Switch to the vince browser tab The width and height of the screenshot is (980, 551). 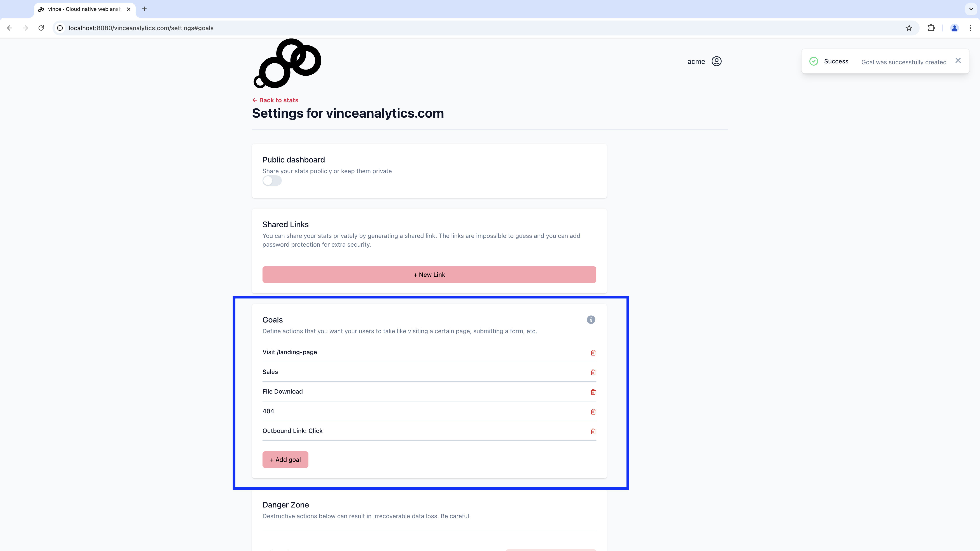tap(80, 9)
